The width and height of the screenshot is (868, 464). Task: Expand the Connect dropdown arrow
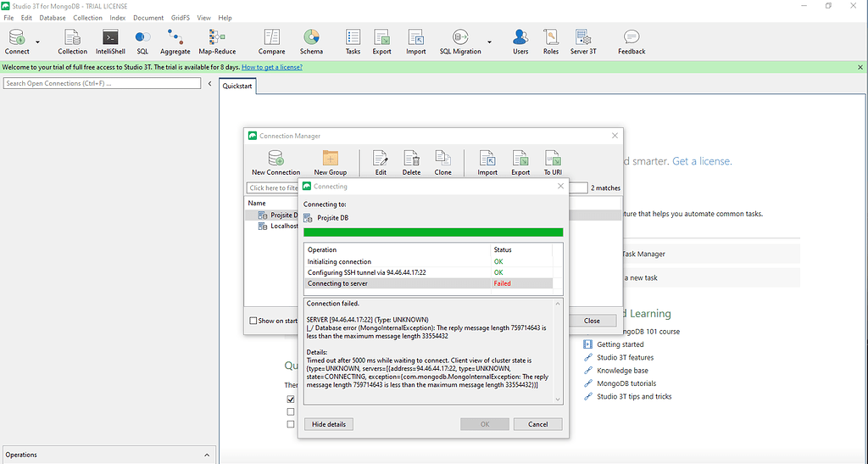[x=38, y=42]
